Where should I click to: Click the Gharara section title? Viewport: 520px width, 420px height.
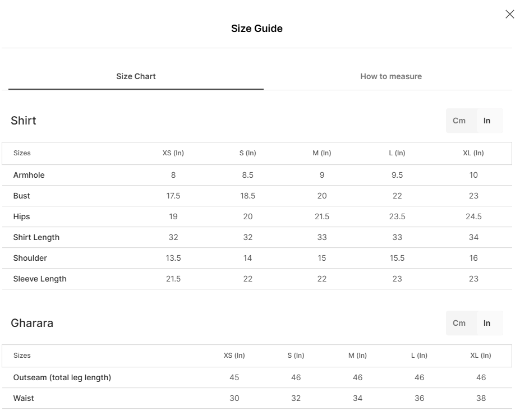click(32, 323)
